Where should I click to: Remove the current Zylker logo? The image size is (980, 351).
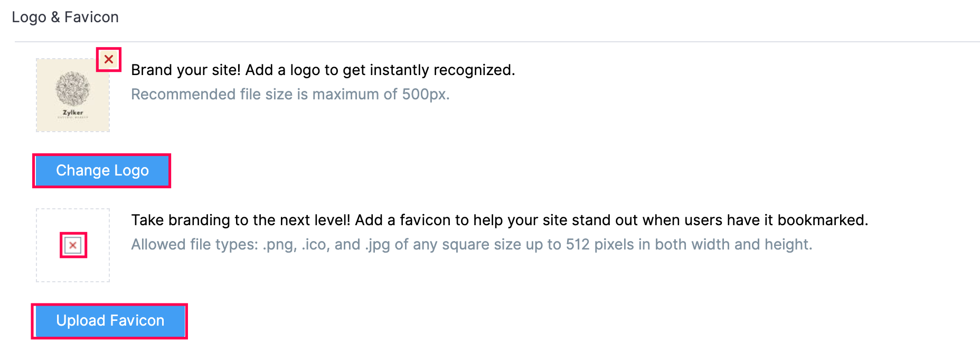point(109,59)
